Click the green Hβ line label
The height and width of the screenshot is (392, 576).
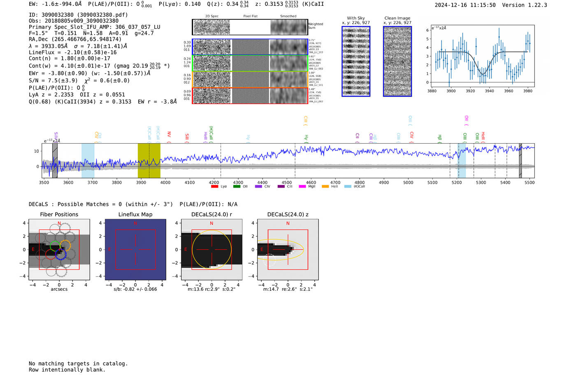[440, 138]
